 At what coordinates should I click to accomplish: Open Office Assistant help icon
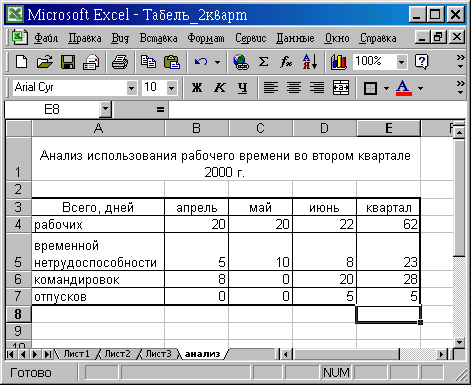[x=422, y=62]
